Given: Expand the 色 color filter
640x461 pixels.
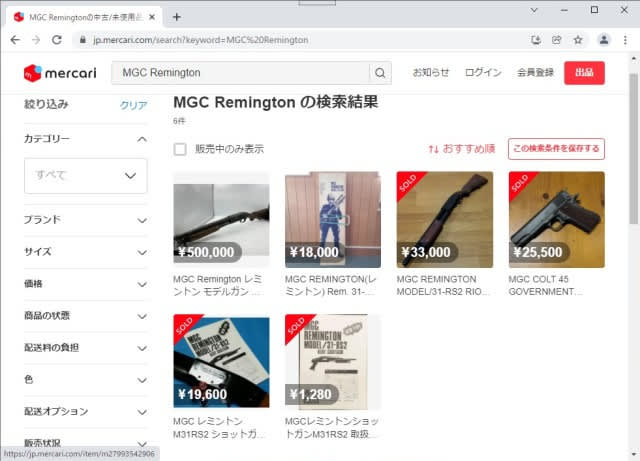Looking at the screenshot, I should 85,380.
